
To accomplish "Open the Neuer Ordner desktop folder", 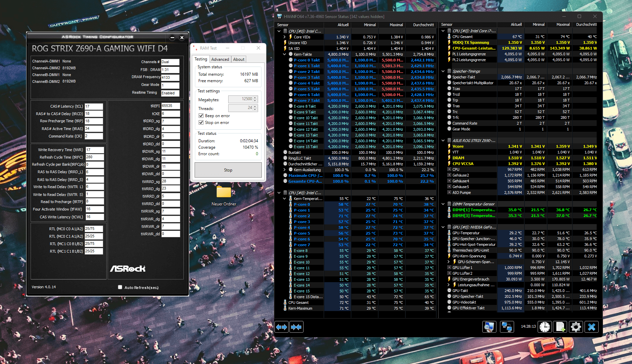I will coord(224,196).
